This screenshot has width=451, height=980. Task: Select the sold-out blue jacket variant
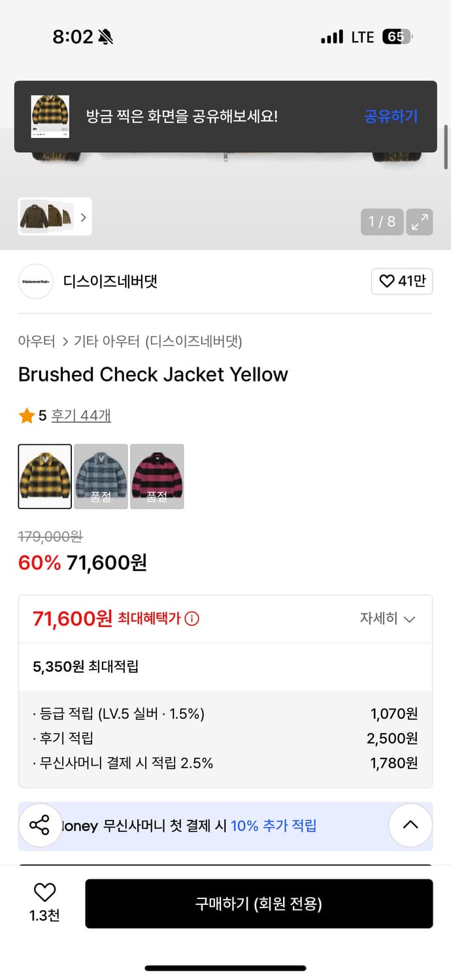click(x=101, y=476)
